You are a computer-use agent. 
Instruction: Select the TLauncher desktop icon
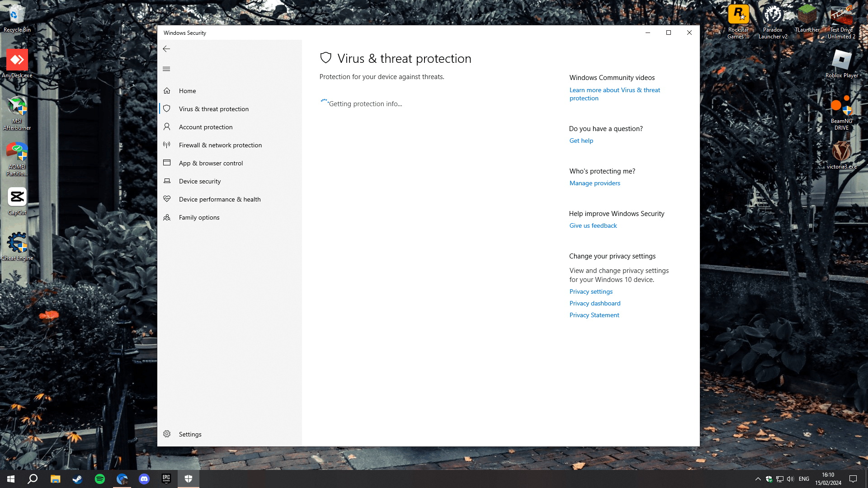807,18
